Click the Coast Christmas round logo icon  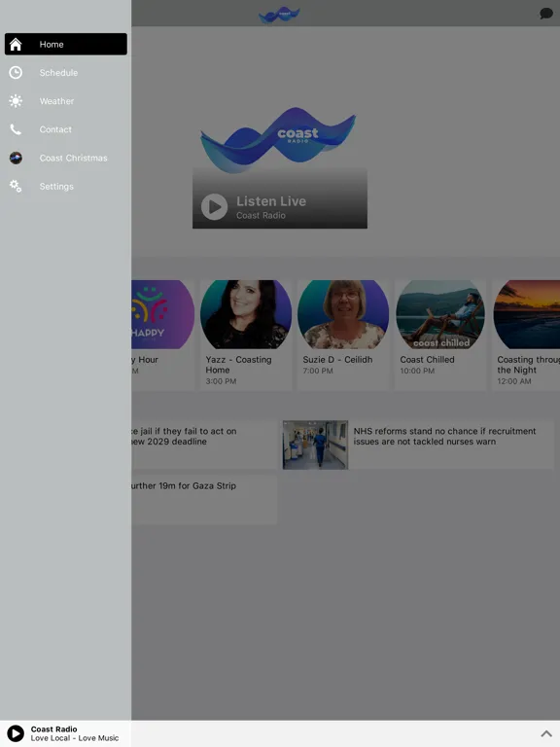[16, 158]
